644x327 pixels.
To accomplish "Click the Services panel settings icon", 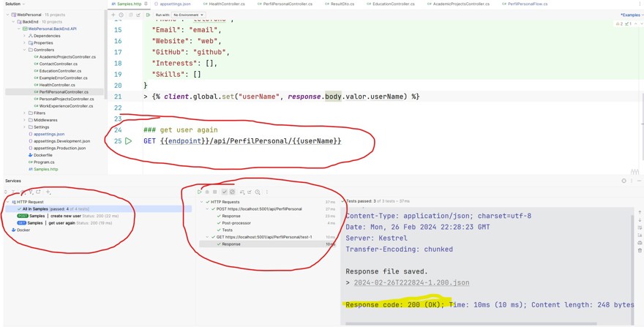I will point(624,181).
